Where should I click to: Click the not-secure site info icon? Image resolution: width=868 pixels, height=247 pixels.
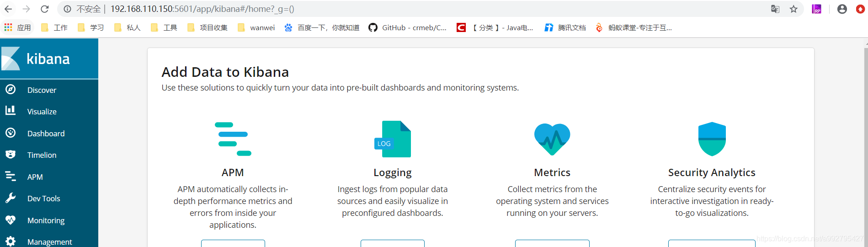[67, 9]
